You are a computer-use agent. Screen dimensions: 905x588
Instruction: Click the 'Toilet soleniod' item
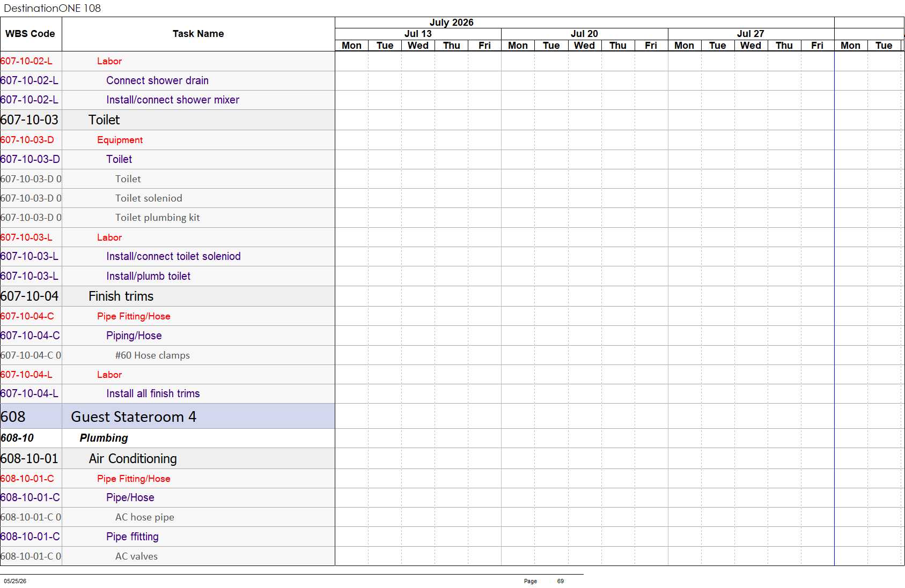[149, 198]
